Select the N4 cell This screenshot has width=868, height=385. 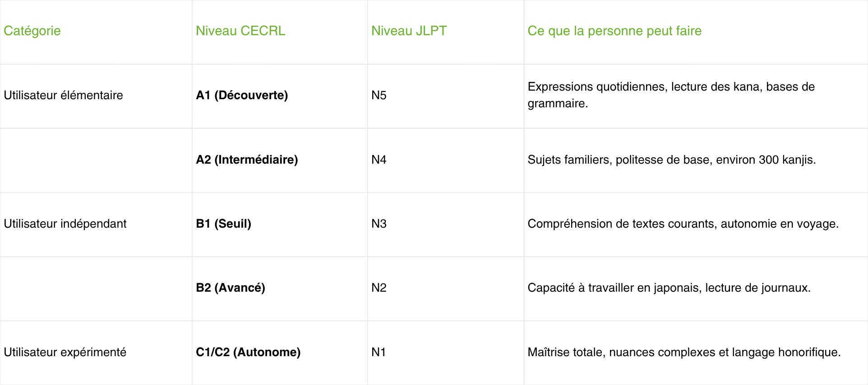[x=379, y=160]
